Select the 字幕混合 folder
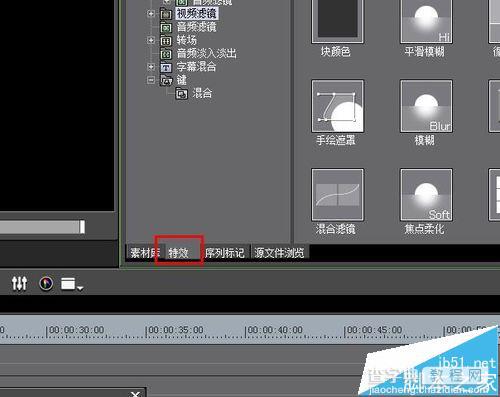This screenshot has width=500, height=397. (x=196, y=67)
